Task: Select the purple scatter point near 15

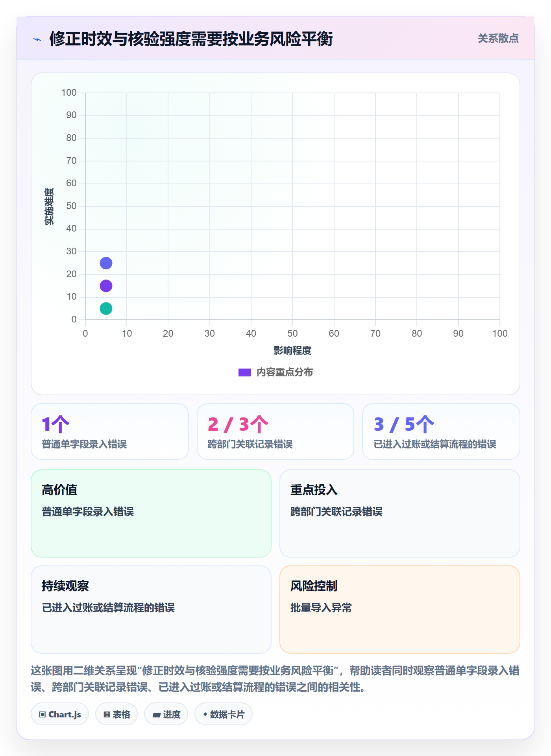Action: (106, 286)
